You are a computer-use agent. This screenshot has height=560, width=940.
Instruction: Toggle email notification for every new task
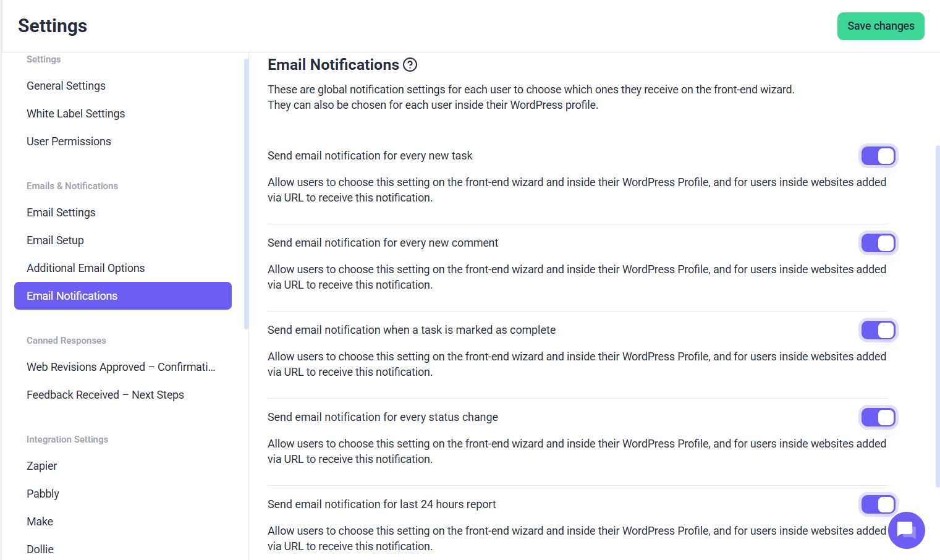pyautogui.click(x=878, y=156)
